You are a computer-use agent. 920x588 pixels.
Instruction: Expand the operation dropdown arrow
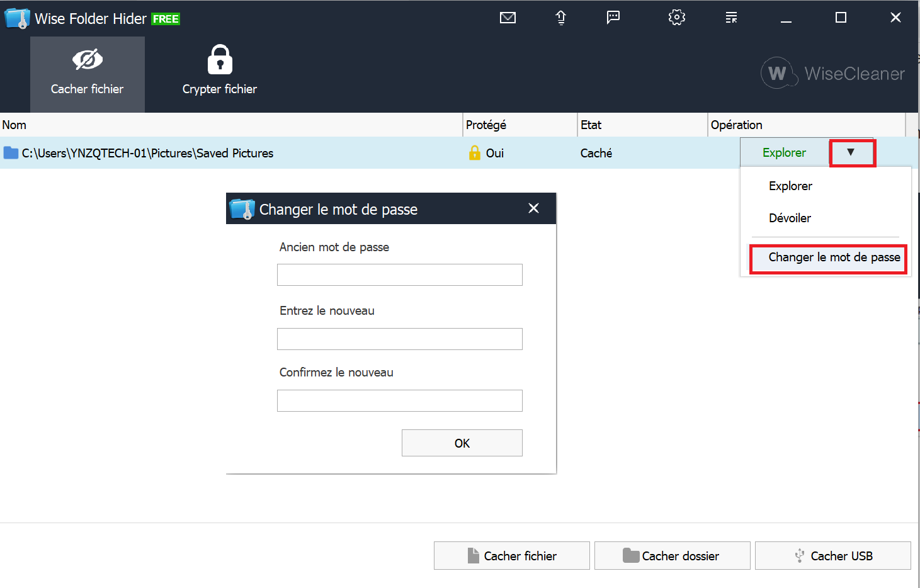tap(851, 152)
